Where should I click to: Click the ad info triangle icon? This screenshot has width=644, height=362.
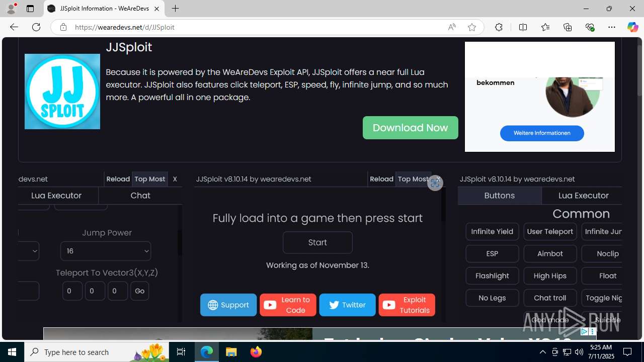click(584, 332)
